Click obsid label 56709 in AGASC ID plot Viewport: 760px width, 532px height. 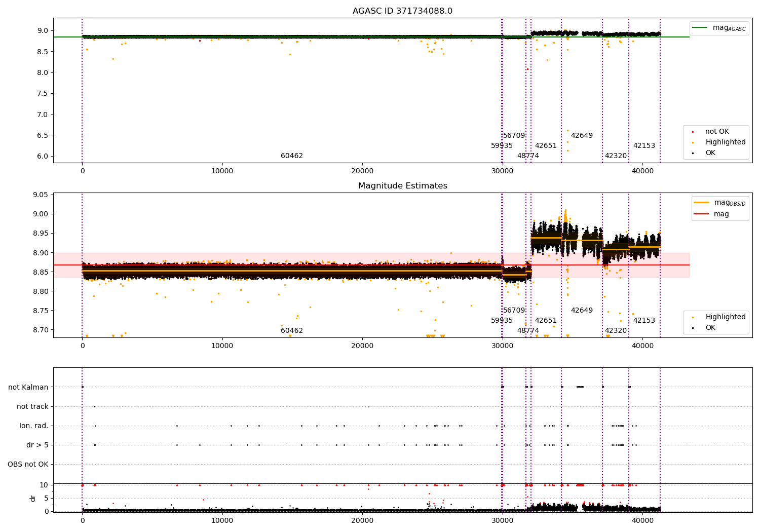[514, 136]
